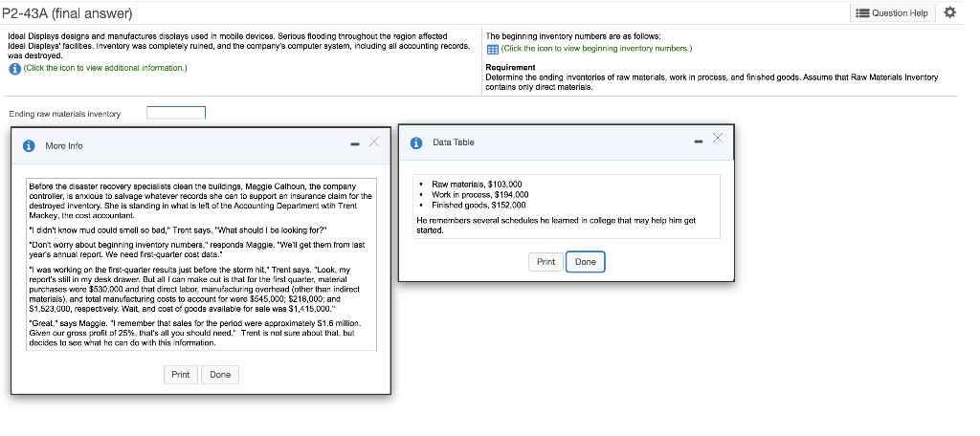Click the 'view beginning inventory numbers' link
The height and width of the screenshot is (436, 980).
click(597, 49)
